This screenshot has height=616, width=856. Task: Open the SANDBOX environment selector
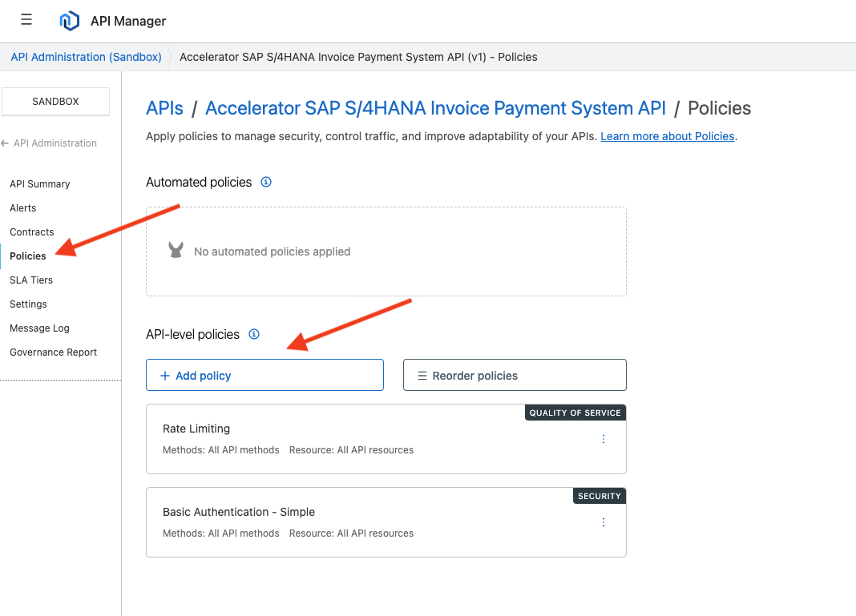coord(56,102)
